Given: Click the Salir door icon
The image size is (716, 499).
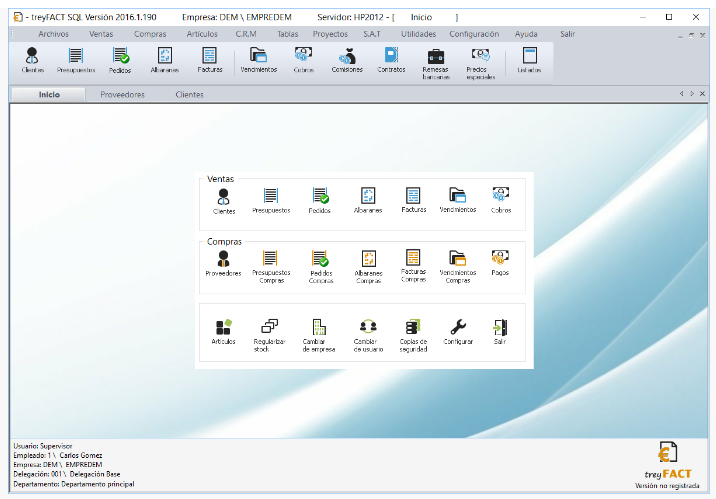Looking at the screenshot, I should pos(500,332).
